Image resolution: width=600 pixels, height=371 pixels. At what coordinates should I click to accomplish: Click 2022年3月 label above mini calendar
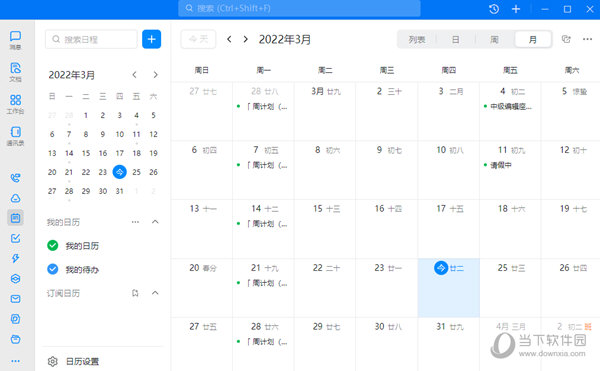pyautogui.click(x=72, y=75)
